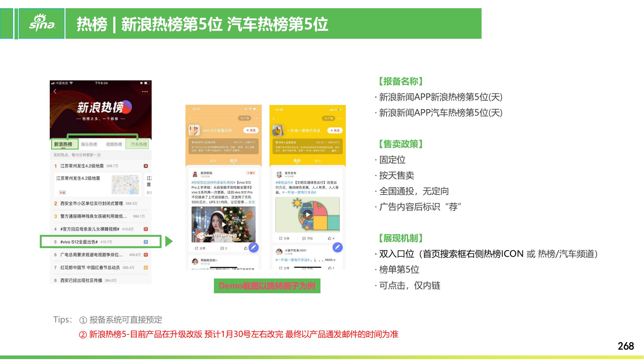This screenshot has height=362, width=644.
Task: Open the eighth item 西安已经出现社区传播
Action: 81,280
